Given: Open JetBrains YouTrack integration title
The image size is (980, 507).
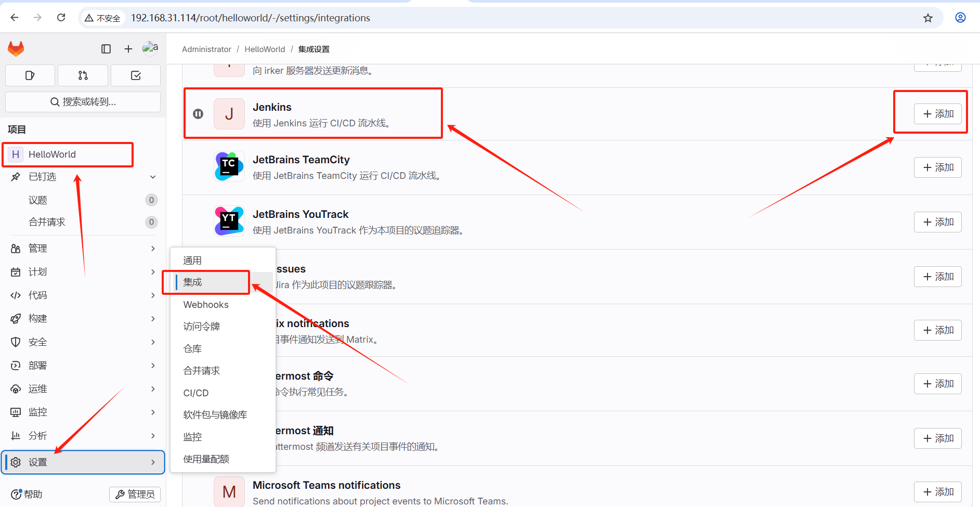Looking at the screenshot, I should tap(300, 214).
